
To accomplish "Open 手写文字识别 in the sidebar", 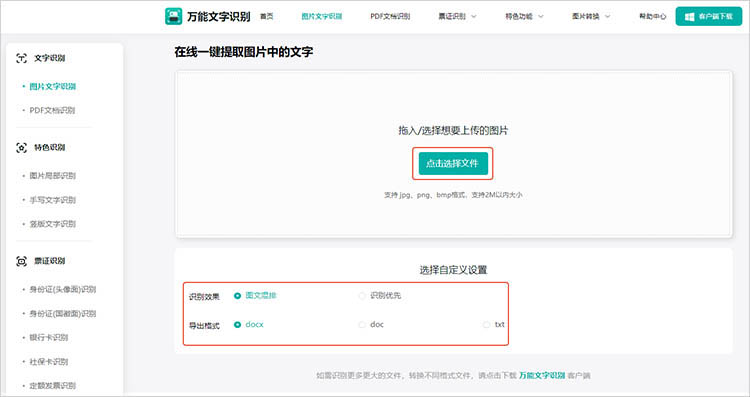I will pos(53,200).
